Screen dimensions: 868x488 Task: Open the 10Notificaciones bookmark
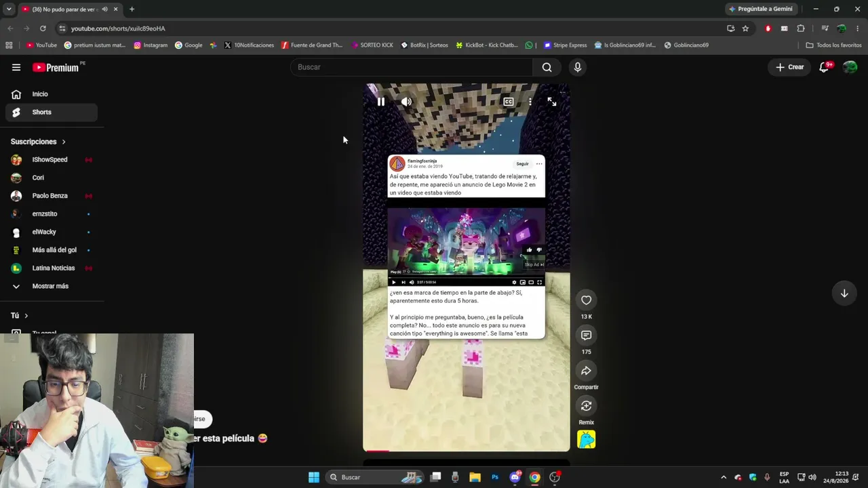(249, 45)
